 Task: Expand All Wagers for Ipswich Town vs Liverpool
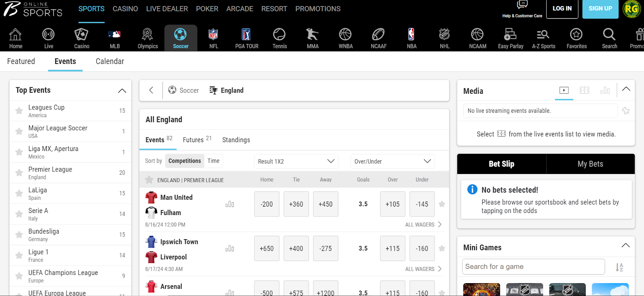(x=423, y=269)
